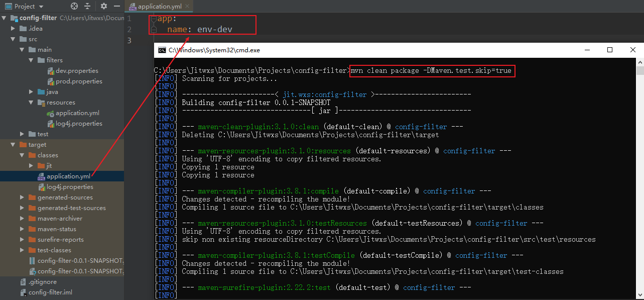Image resolution: width=644 pixels, height=300 pixels.
Task: Select prod.properties file icon
Action: pyautogui.click(x=50, y=81)
